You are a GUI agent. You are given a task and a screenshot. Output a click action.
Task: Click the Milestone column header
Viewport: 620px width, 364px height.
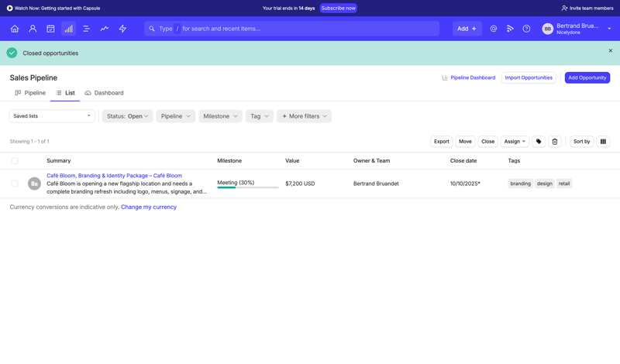point(229,160)
